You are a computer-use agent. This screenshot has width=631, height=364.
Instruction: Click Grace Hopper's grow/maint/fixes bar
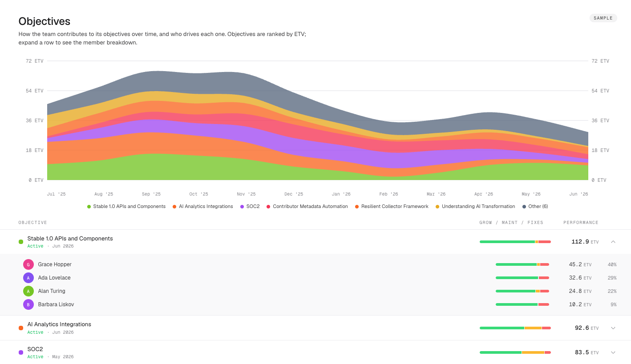tap(522, 264)
